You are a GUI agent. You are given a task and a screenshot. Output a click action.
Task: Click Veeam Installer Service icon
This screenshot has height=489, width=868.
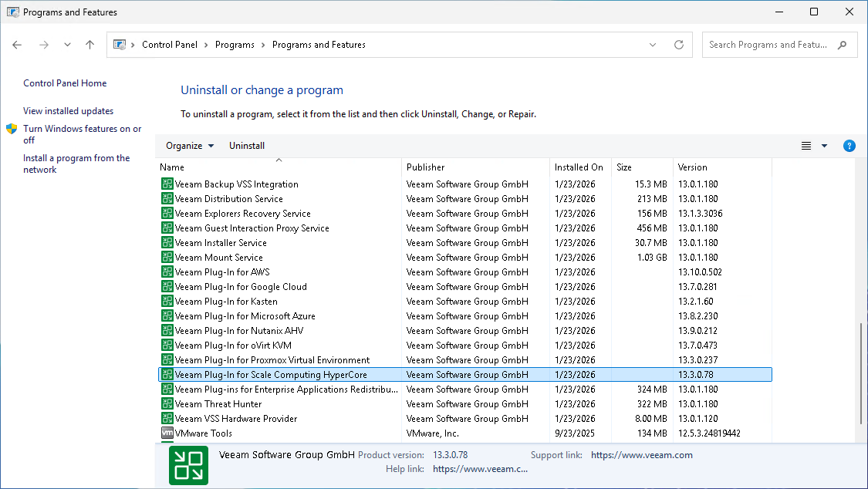coord(167,242)
